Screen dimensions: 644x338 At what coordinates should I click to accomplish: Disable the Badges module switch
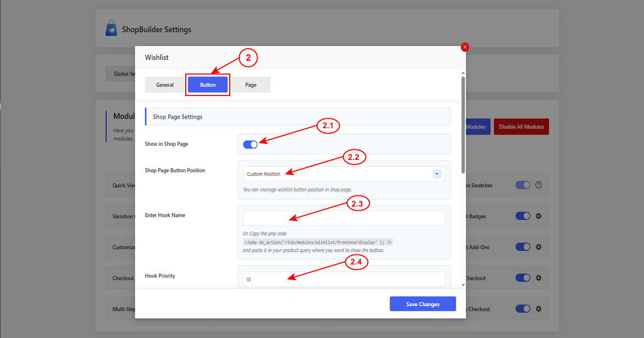point(523,216)
